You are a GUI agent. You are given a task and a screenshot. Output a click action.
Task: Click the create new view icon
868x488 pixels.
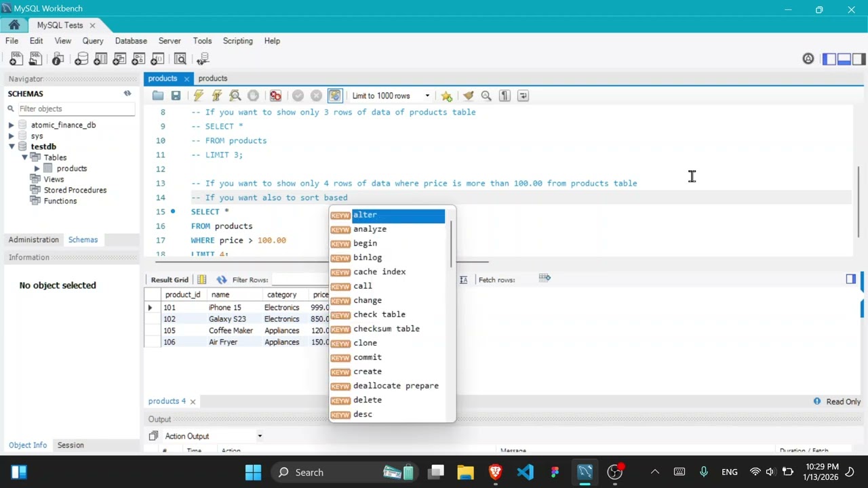tap(119, 59)
